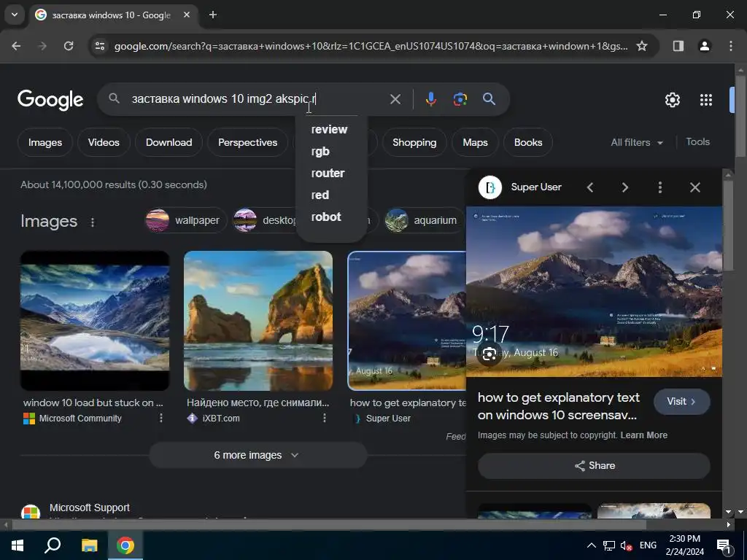The height and width of the screenshot is (560, 747).
Task: Open Windows taskbar search
Action: [53, 545]
